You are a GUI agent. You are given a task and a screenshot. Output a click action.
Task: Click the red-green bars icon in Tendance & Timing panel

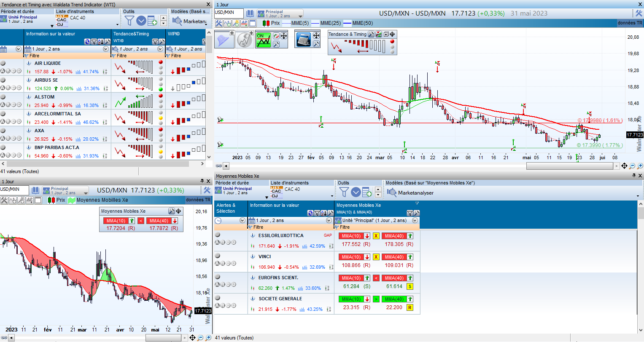379,34
